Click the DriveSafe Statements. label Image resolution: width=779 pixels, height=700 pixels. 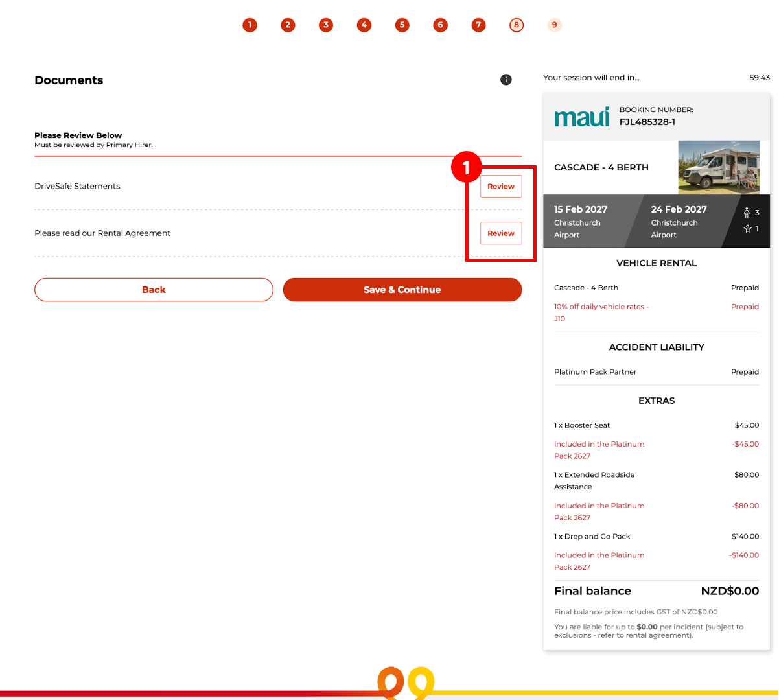[x=78, y=187]
